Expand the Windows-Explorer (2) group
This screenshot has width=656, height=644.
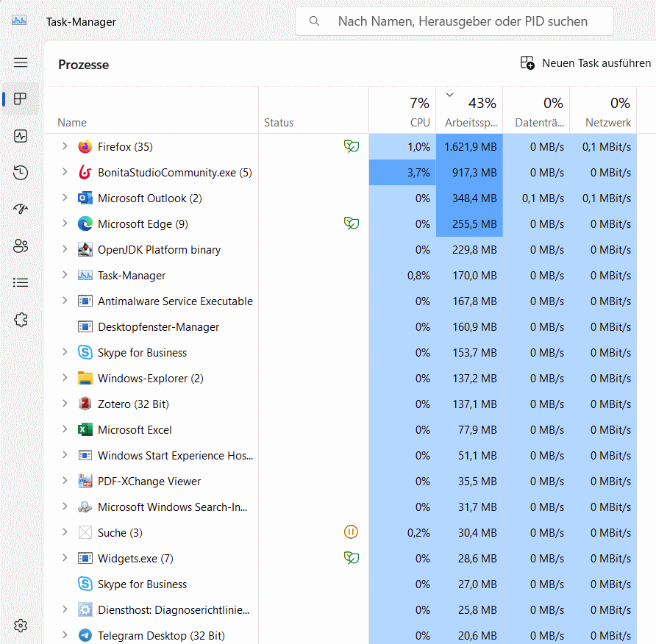pyautogui.click(x=65, y=378)
